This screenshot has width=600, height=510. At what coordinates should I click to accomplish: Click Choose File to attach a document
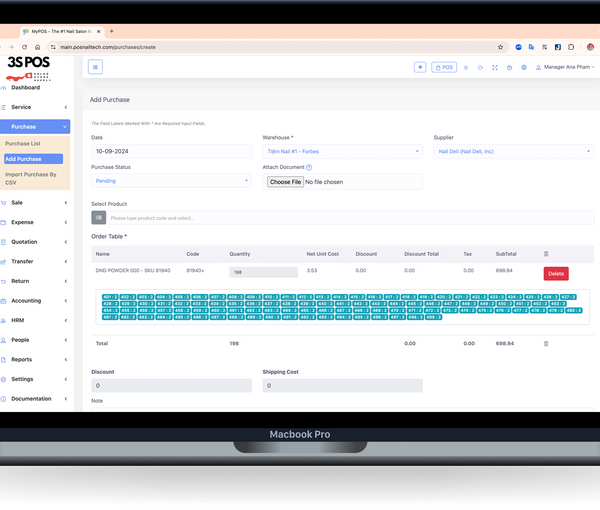point(285,182)
